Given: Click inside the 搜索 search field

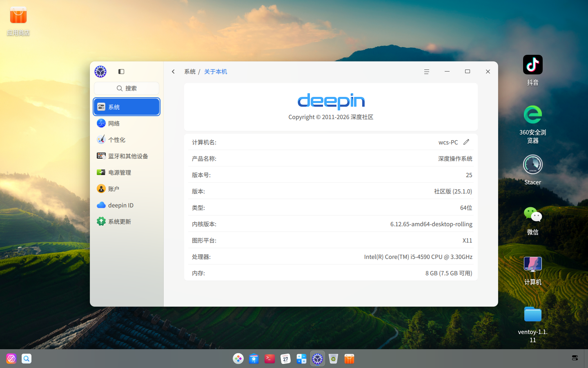Looking at the screenshot, I should pyautogui.click(x=126, y=88).
